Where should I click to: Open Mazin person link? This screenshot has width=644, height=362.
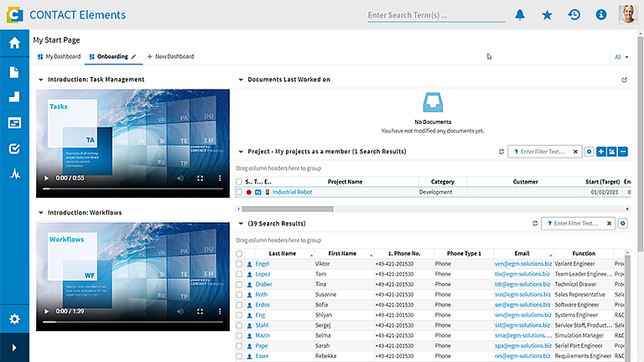click(262, 336)
